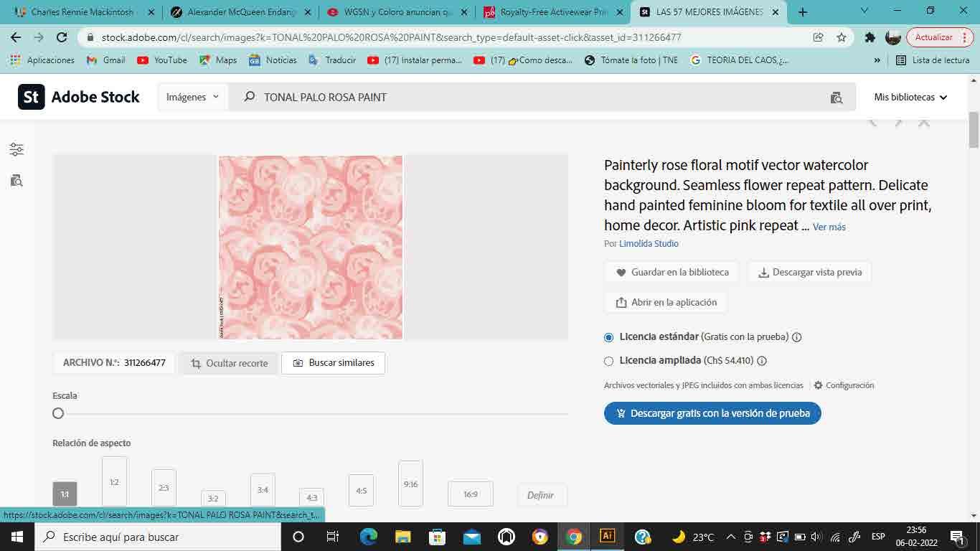Open Microsoft Store from the taskbar
Viewport: 980px width, 551px height.
(x=437, y=537)
